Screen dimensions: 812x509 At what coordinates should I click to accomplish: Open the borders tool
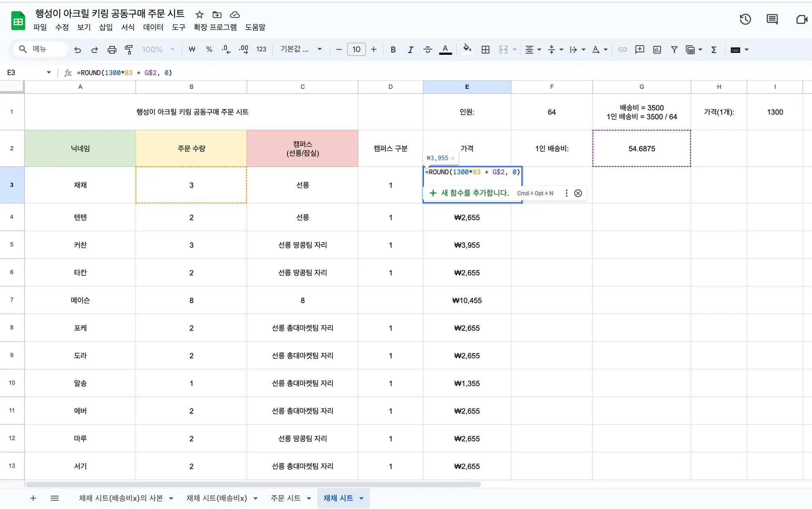[x=485, y=50]
